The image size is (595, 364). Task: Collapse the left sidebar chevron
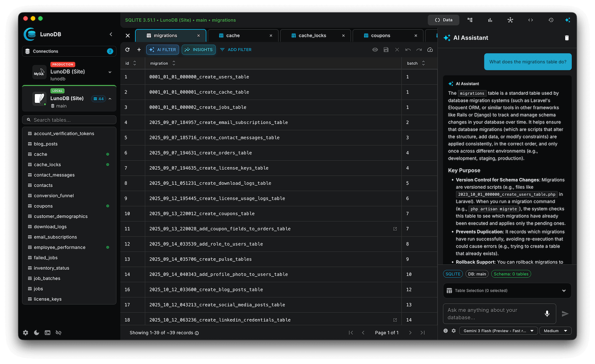pos(111,34)
